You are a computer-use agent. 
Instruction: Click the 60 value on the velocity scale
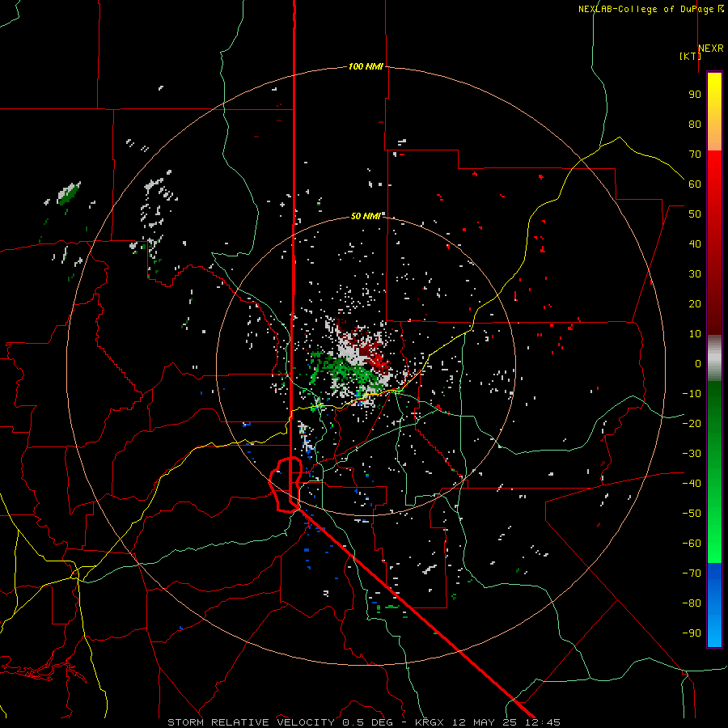point(695,184)
